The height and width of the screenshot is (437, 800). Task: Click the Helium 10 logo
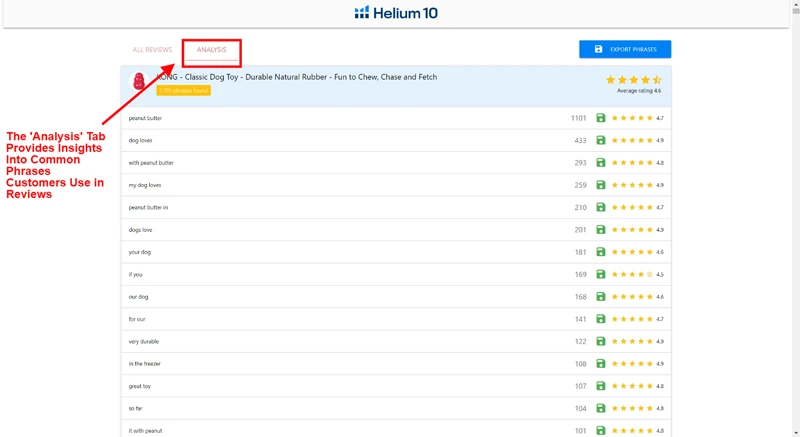(396, 13)
